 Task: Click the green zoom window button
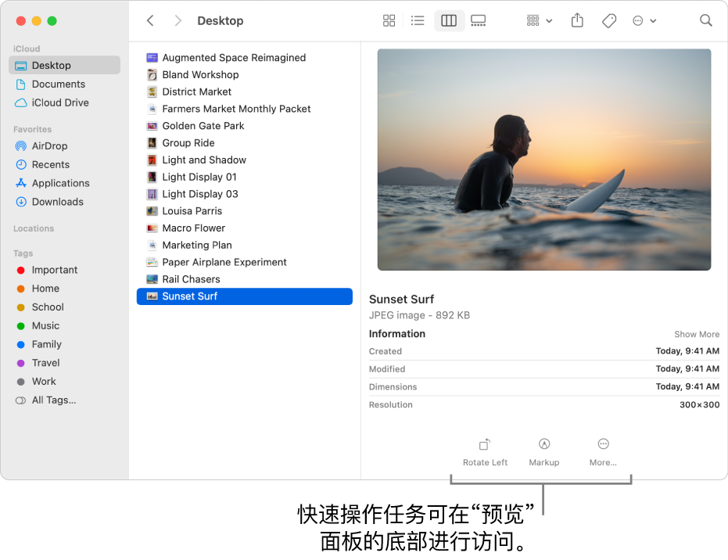click(x=52, y=21)
